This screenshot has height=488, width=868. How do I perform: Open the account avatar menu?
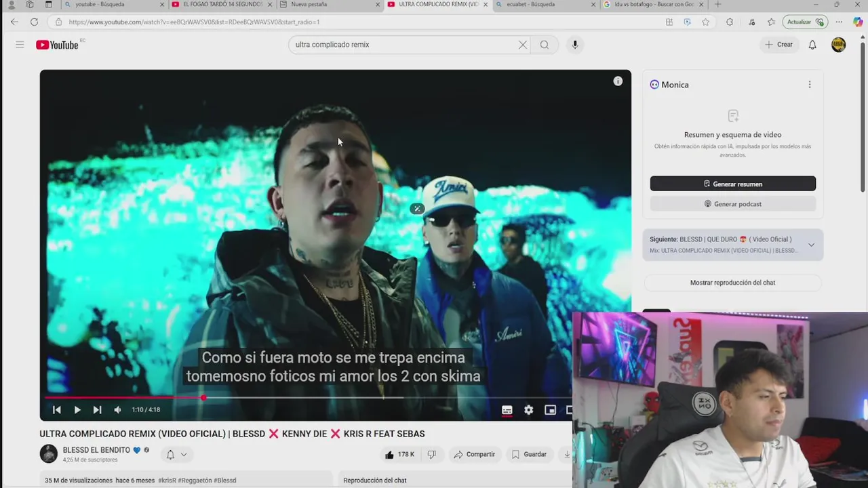click(839, 45)
